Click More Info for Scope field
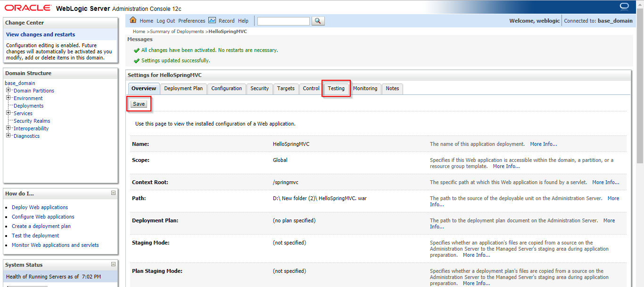The width and height of the screenshot is (644, 287). [x=506, y=166]
